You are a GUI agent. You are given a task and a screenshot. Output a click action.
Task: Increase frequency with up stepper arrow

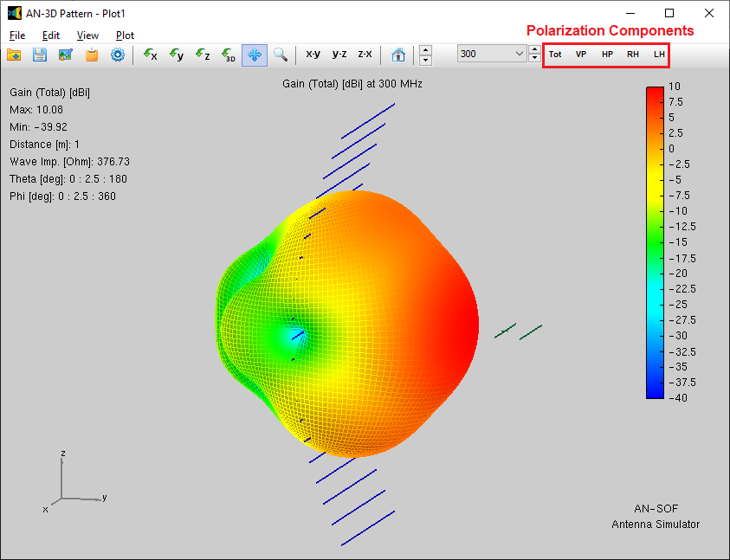click(x=534, y=49)
